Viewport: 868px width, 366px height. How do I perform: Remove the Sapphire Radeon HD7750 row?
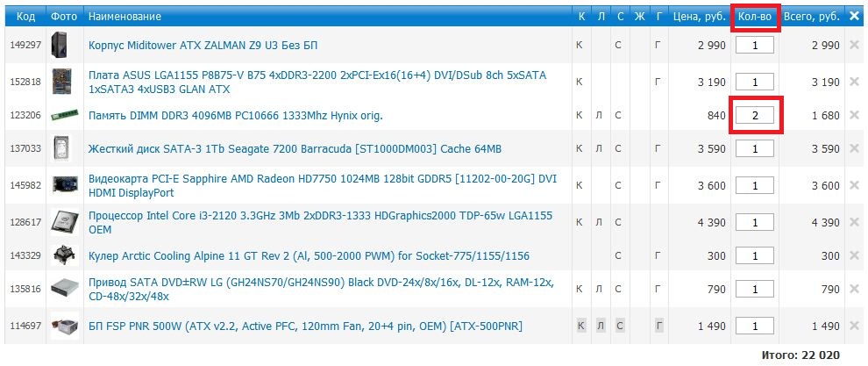point(854,185)
